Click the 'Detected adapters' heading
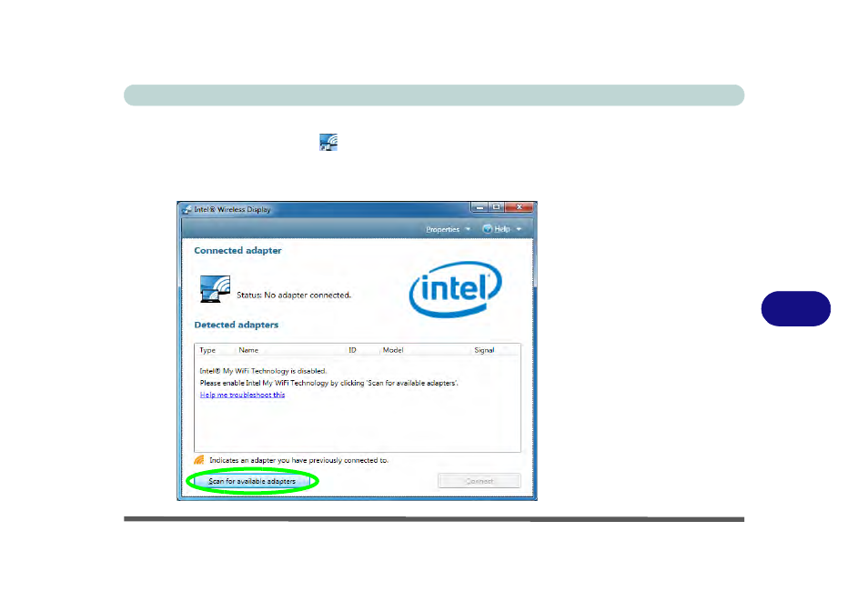 (x=237, y=325)
